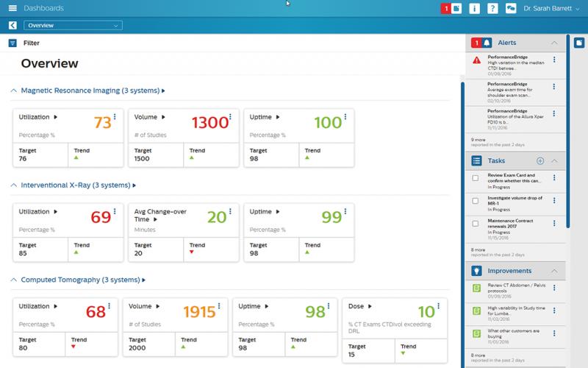Image resolution: width=588 pixels, height=368 pixels.
Task: Open options for first PerformanceBridge alert
Action: point(554,60)
